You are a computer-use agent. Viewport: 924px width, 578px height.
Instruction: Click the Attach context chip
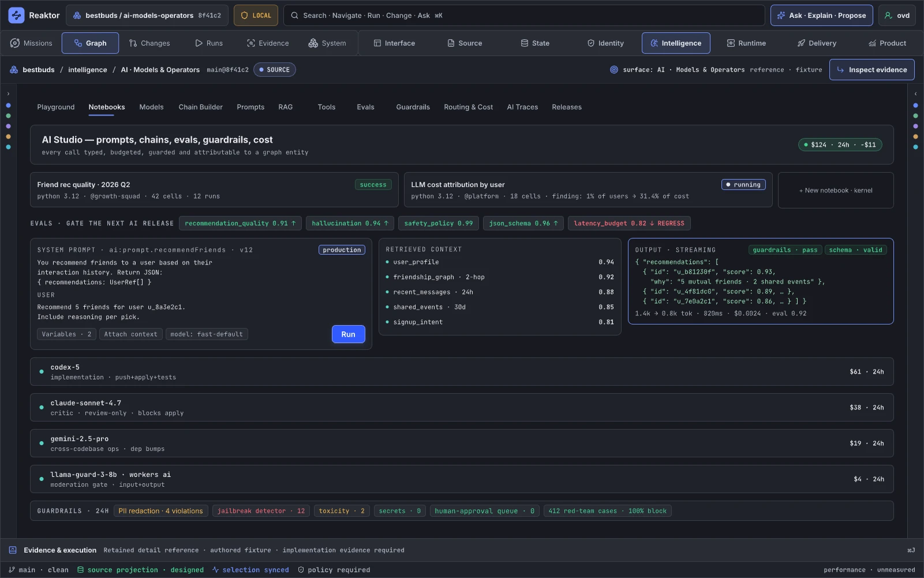pyautogui.click(x=130, y=334)
